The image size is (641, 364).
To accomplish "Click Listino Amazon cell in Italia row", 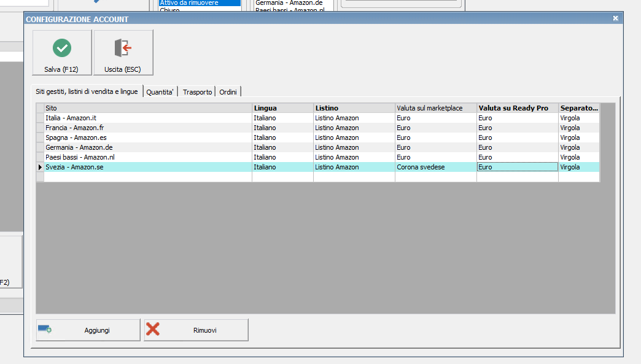I will 354,118.
